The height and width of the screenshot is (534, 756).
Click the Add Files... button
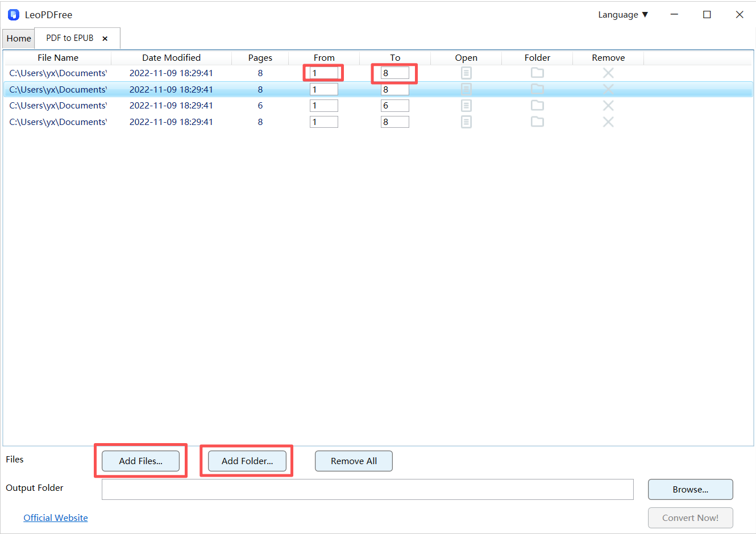[x=141, y=461]
